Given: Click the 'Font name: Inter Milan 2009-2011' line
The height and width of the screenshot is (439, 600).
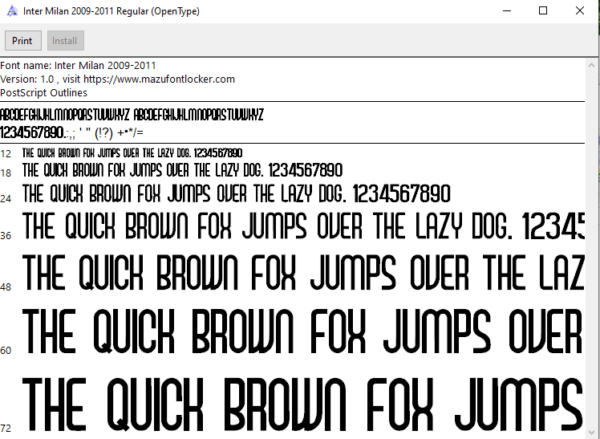Looking at the screenshot, I should point(78,65).
